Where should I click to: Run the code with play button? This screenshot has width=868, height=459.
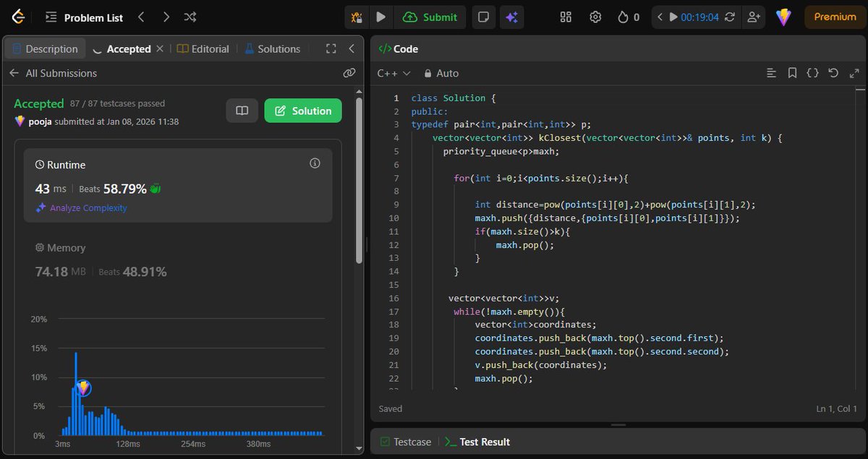pyautogui.click(x=381, y=17)
